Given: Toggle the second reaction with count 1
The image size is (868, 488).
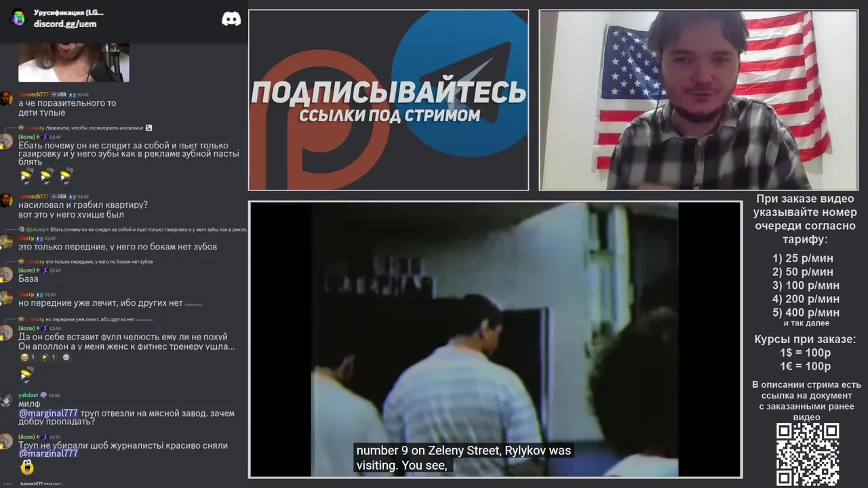Looking at the screenshot, I should click(x=49, y=357).
